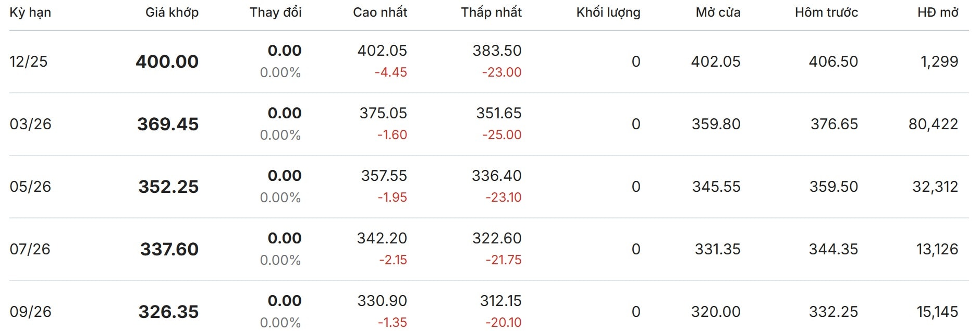The image size is (980, 331).
Task: Click the Thấp nhất column header
Action: [491, 13]
